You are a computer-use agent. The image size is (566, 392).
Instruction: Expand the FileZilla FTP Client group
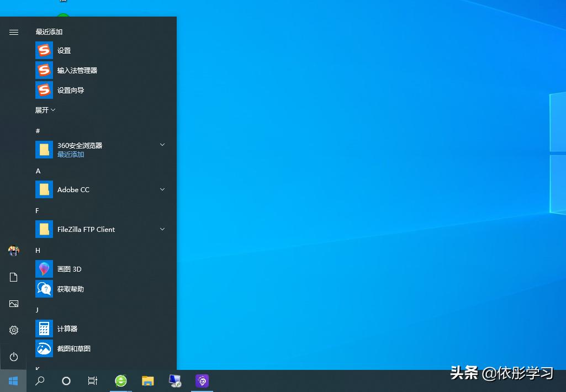tap(162, 229)
